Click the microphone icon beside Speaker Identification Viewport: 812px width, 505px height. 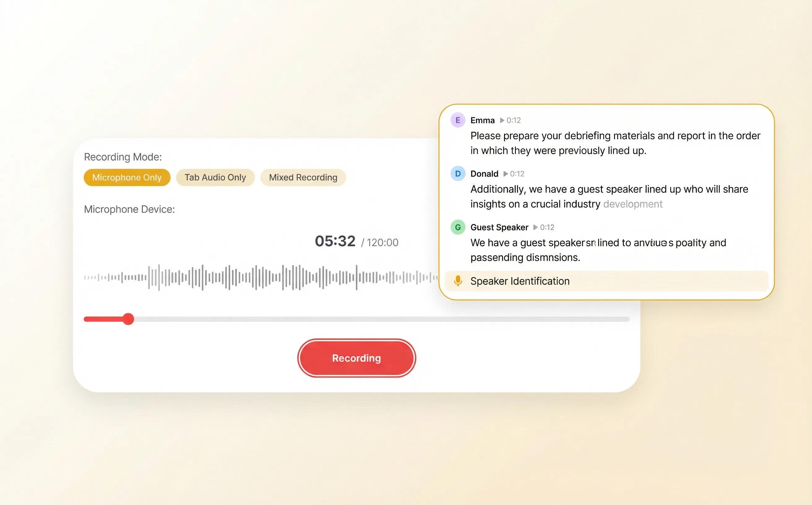coord(458,281)
